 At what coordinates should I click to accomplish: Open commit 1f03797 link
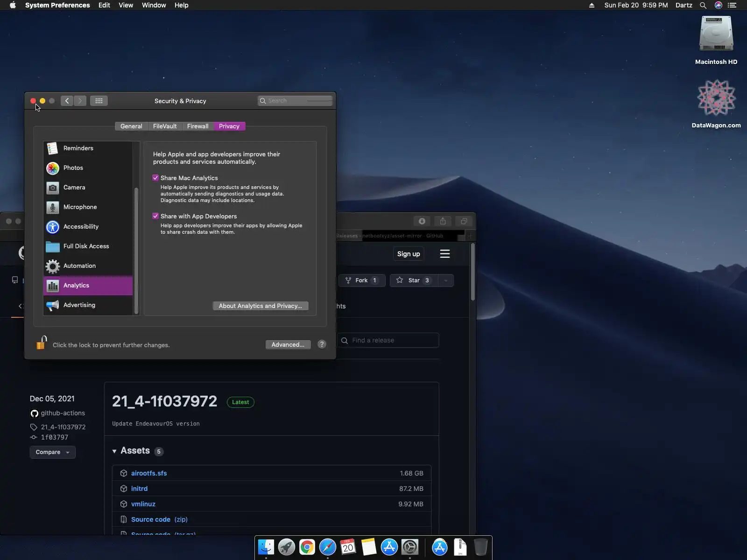click(54, 437)
